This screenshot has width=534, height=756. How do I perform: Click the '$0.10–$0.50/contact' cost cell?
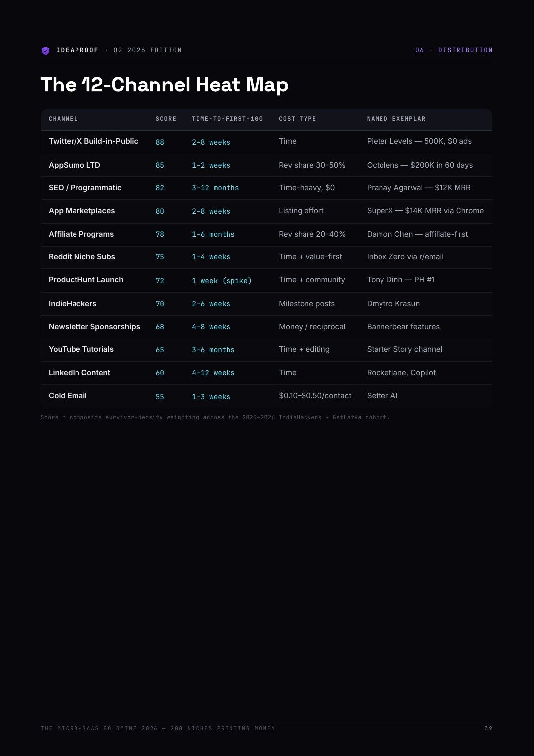315,396
